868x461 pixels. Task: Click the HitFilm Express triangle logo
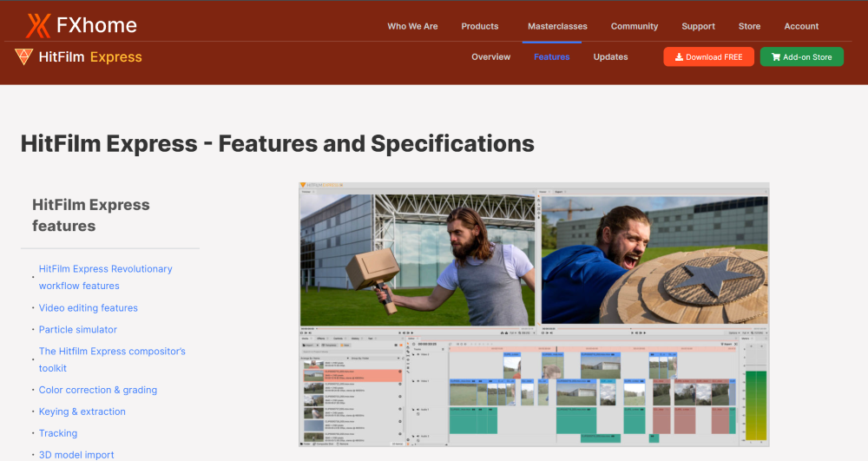click(x=23, y=56)
